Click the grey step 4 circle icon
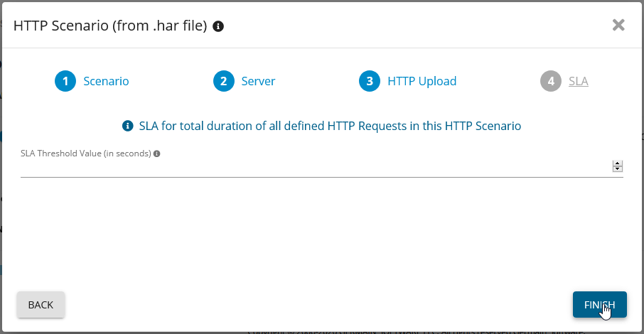Viewport: 644px width, 334px height. pos(551,81)
